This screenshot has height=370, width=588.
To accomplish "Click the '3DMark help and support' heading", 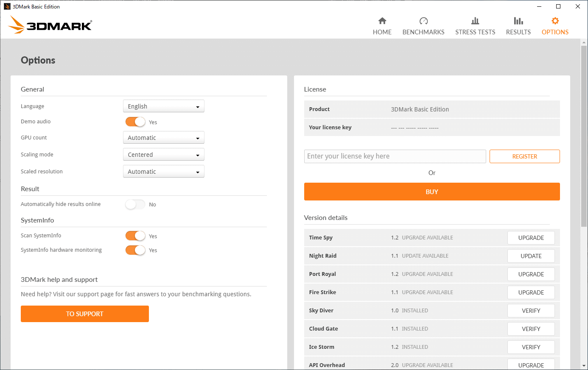I will click(x=59, y=280).
